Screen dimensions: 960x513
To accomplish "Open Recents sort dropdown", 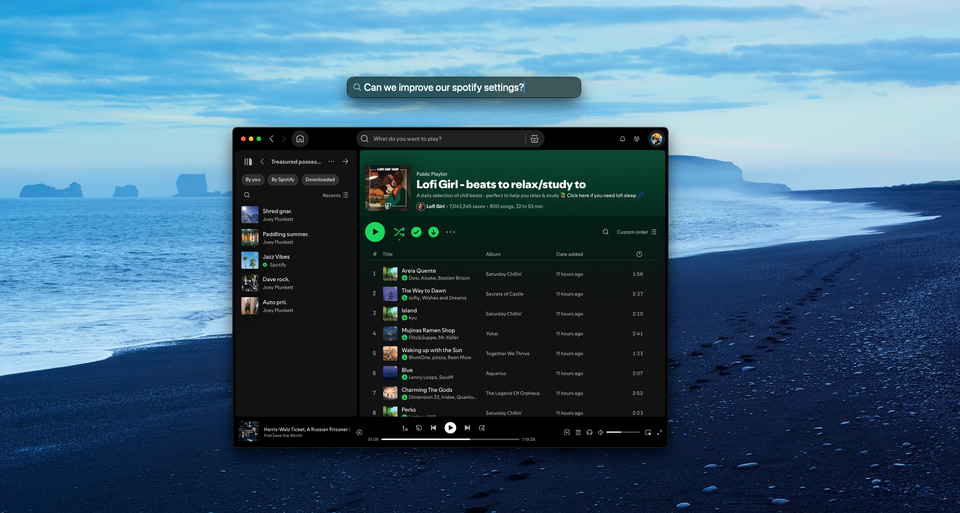I will click(x=336, y=195).
